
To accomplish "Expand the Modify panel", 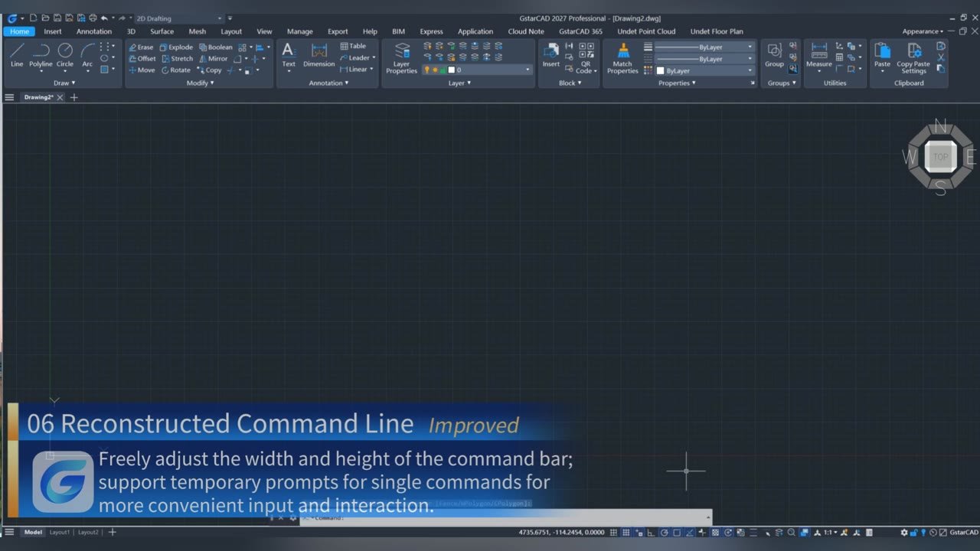I will click(x=200, y=83).
